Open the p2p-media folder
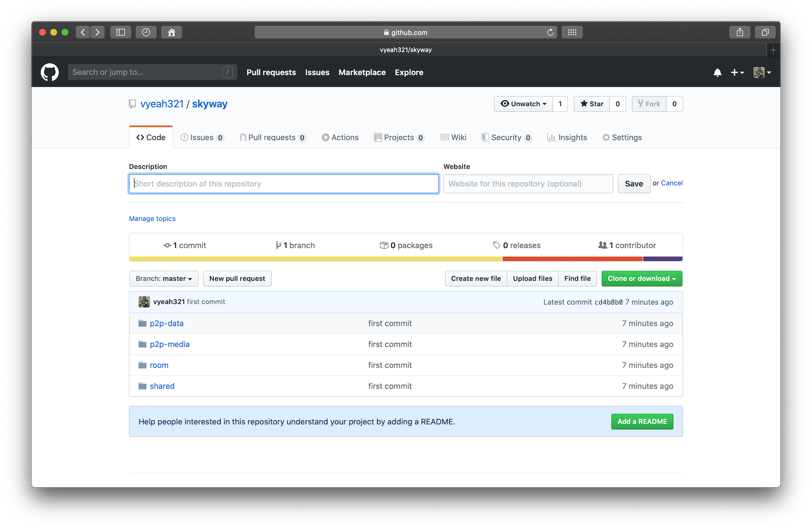Image resolution: width=812 pixels, height=529 pixels. [x=169, y=344]
